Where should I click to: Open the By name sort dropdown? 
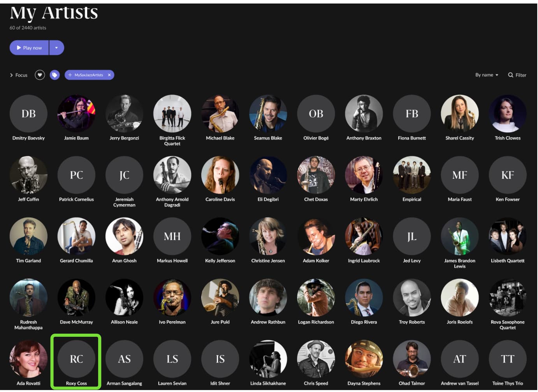click(x=487, y=75)
